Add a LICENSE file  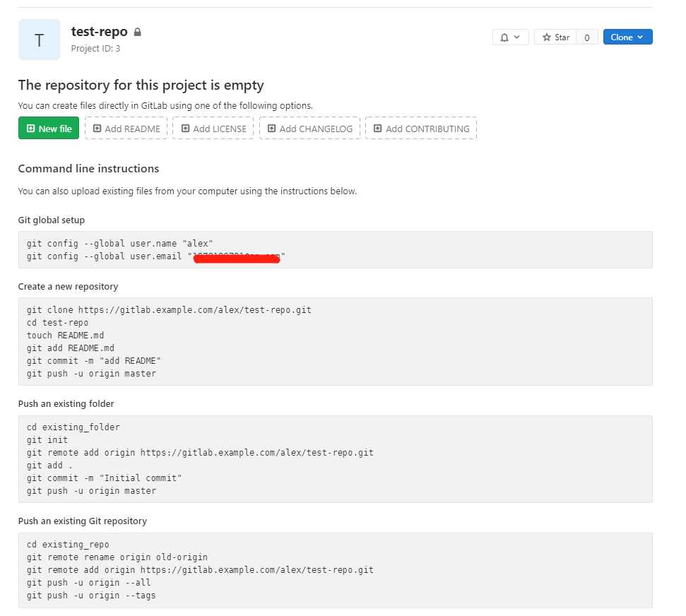[x=213, y=129]
